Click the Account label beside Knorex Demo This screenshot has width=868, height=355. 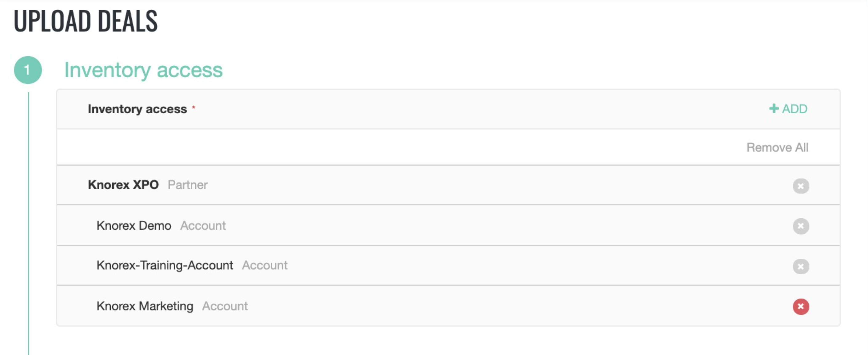click(203, 225)
